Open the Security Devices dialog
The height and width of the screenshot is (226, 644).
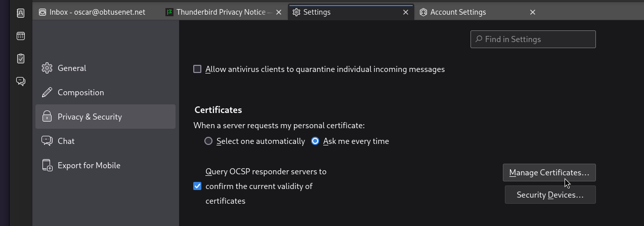550,195
